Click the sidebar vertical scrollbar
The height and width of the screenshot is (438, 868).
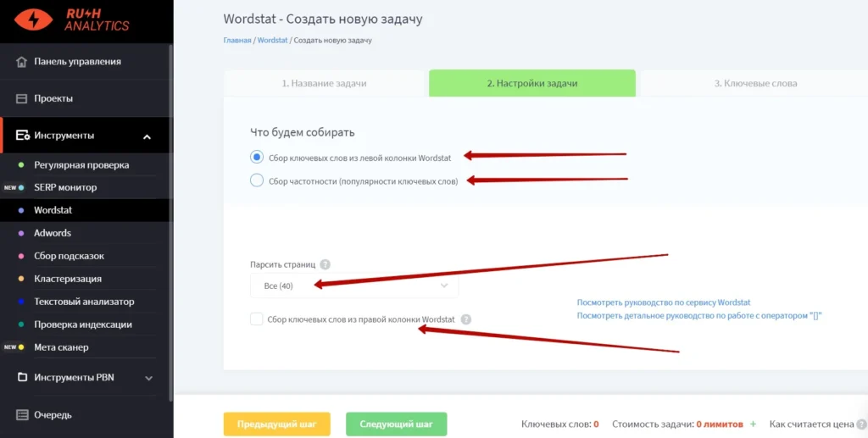pos(170,221)
